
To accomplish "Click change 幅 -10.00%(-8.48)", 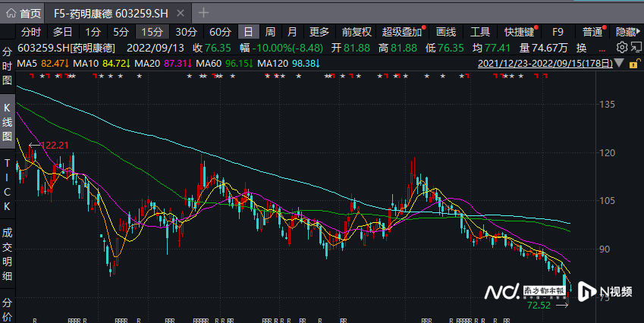I will 281,48.
